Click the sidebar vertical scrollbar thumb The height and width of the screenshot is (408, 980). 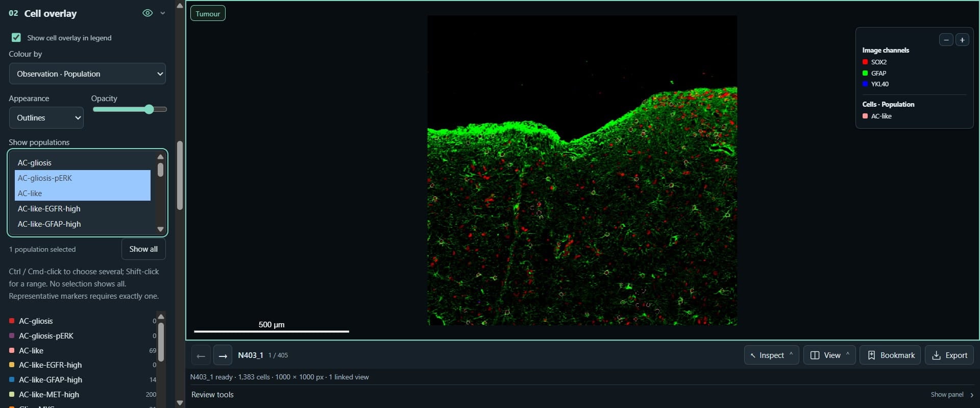(180, 175)
